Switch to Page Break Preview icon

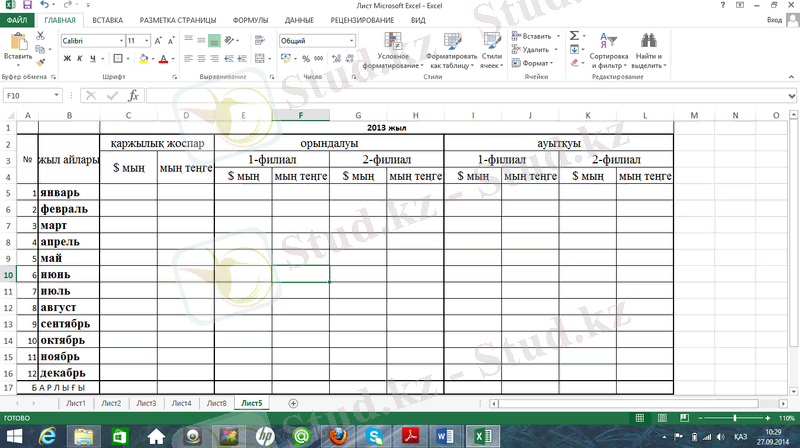(684, 418)
